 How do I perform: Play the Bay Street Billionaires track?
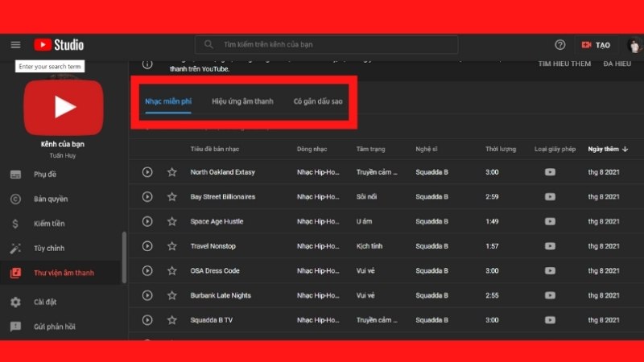coord(147,196)
